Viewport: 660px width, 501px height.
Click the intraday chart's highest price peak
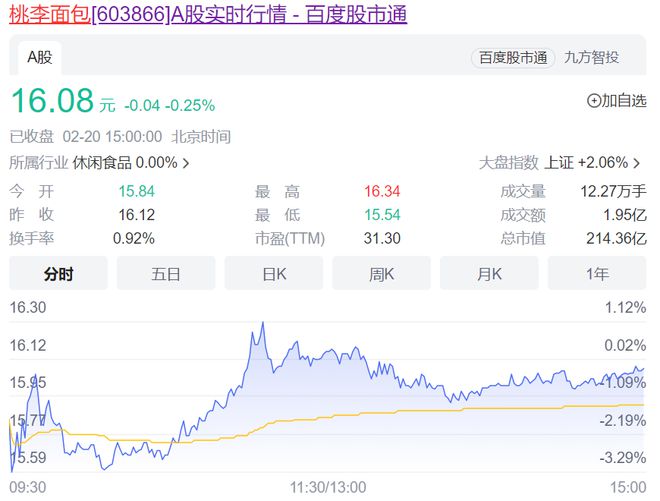(263, 323)
